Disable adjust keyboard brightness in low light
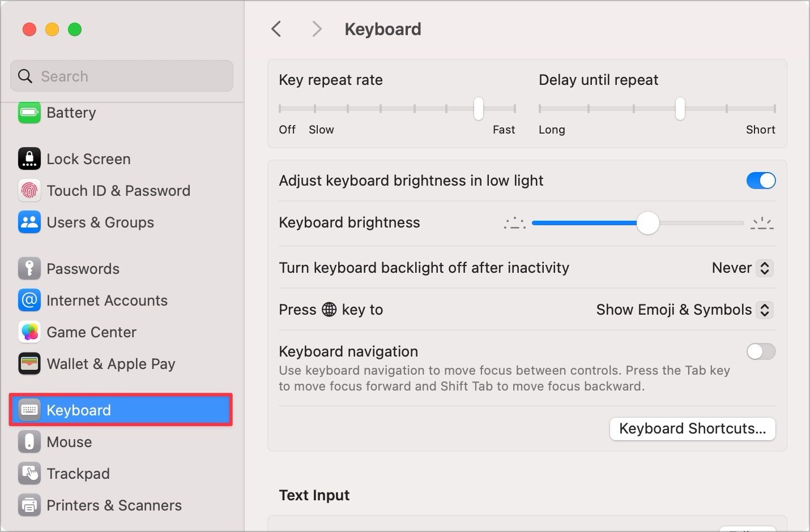The image size is (810, 532). click(x=761, y=181)
